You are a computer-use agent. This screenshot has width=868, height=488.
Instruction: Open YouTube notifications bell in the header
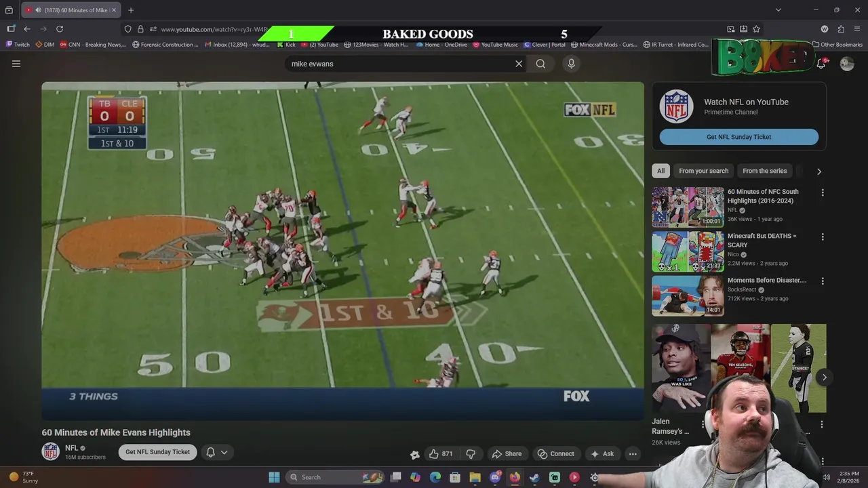pyautogui.click(x=821, y=64)
